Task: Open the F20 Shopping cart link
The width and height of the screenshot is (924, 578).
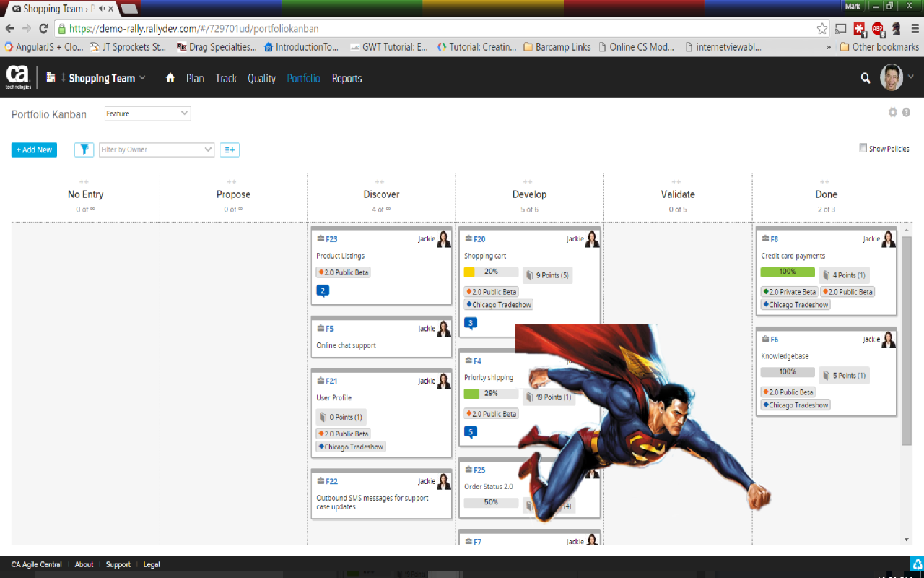Action: pyautogui.click(x=479, y=239)
